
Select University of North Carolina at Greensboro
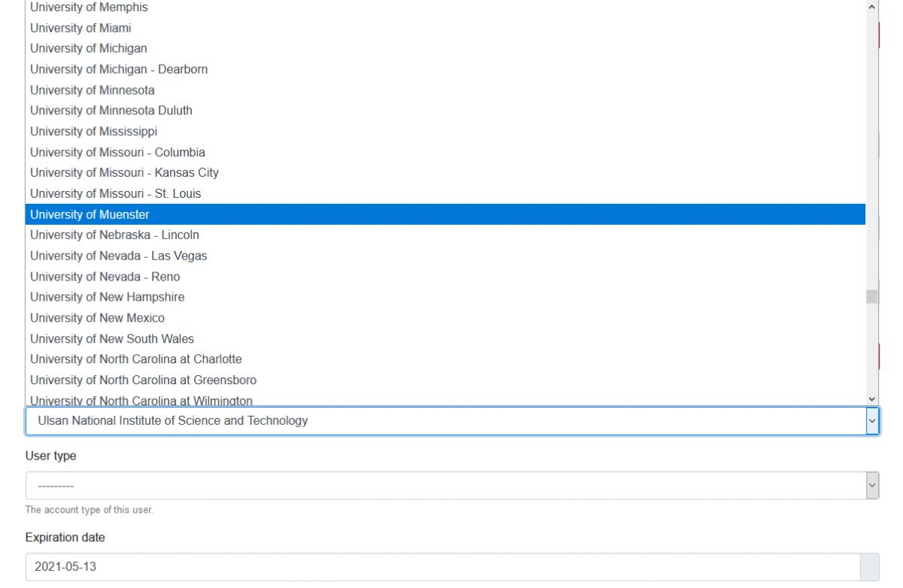pos(445,380)
